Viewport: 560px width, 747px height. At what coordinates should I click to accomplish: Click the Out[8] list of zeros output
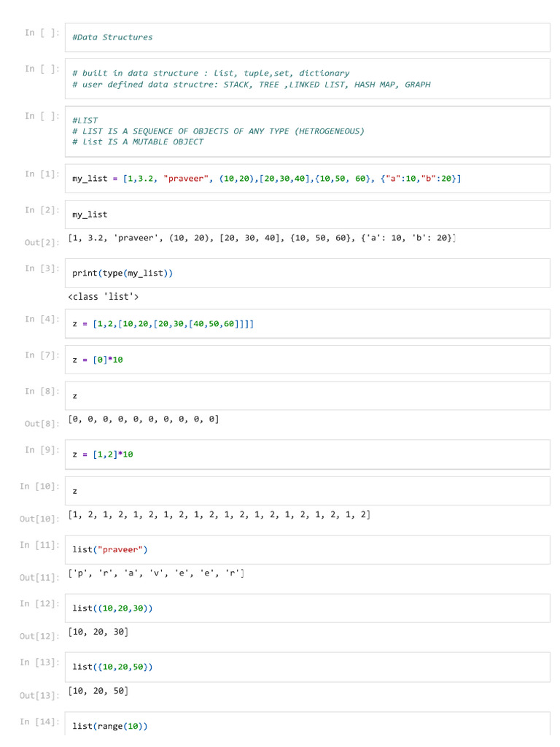click(x=143, y=419)
